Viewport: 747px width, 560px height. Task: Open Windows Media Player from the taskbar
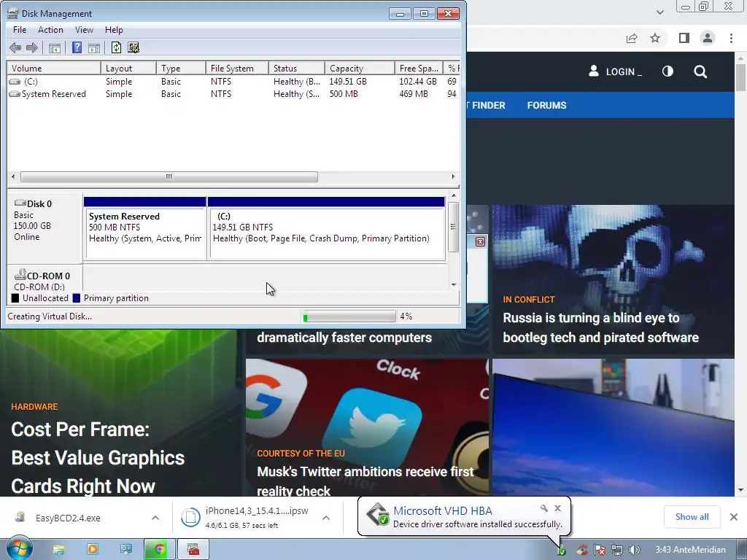[93, 550]
